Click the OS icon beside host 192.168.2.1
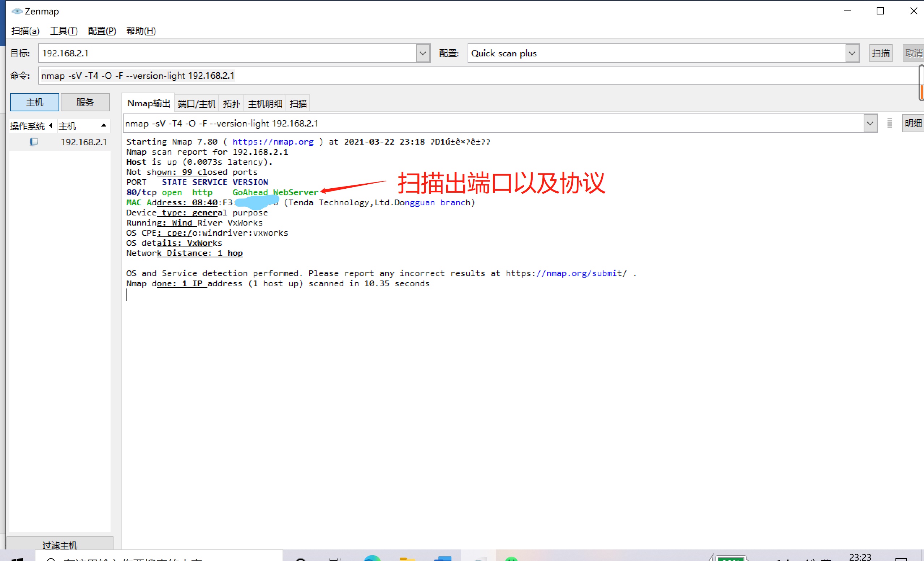The width and height of the screenshot is (924, 561). (x=34, y=142)
